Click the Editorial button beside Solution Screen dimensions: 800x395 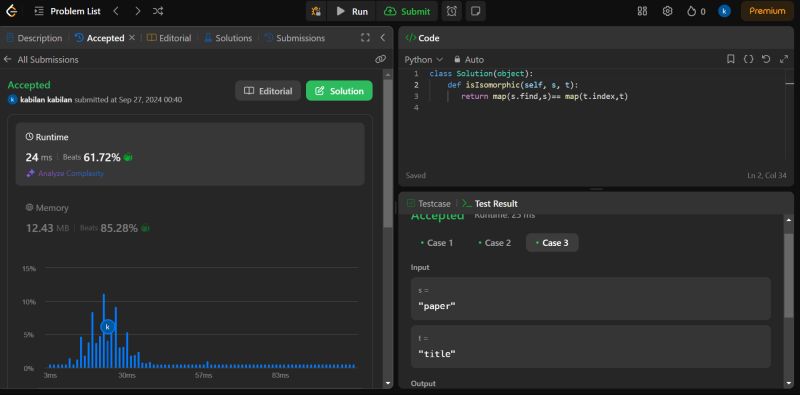[x=268, y=91]
